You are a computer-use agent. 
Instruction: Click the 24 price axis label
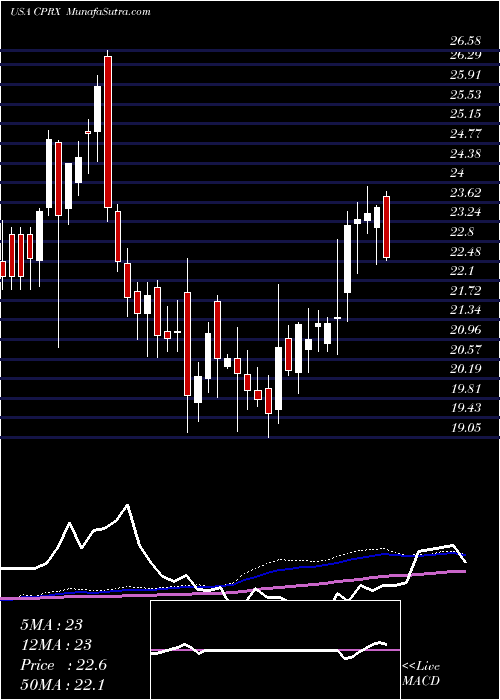pos(458,173)
